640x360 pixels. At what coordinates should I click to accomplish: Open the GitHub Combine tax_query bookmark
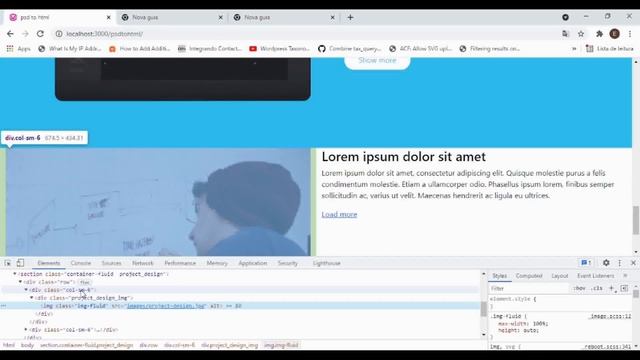(349, 49)
